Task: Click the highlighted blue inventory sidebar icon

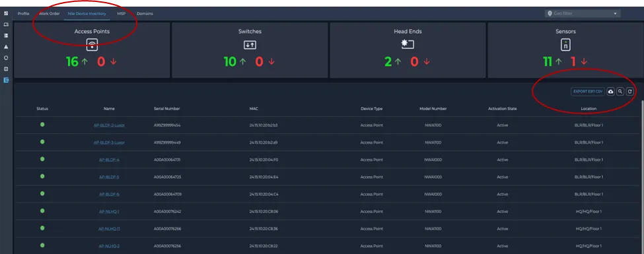Action: click(x=6, y=80)
